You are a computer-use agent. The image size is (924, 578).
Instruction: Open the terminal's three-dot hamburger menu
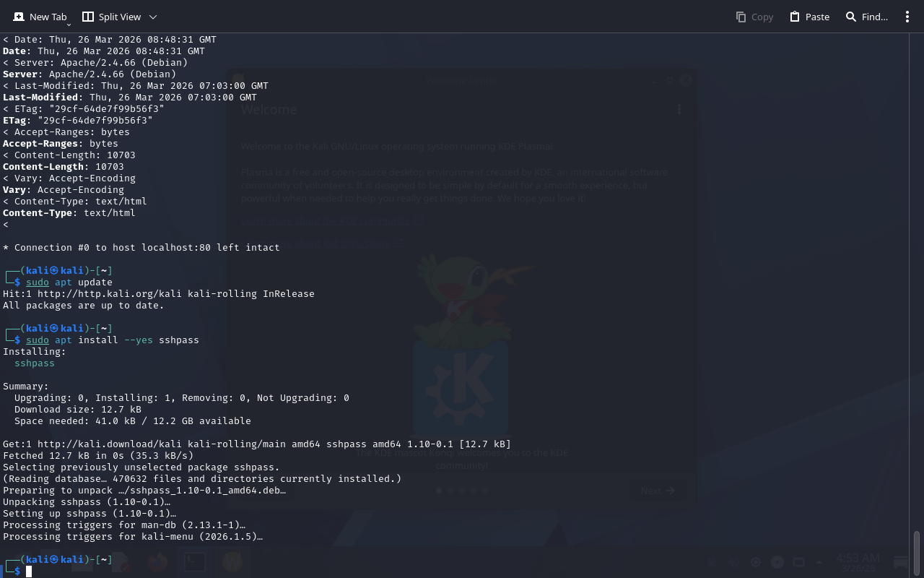click(907, 17)
